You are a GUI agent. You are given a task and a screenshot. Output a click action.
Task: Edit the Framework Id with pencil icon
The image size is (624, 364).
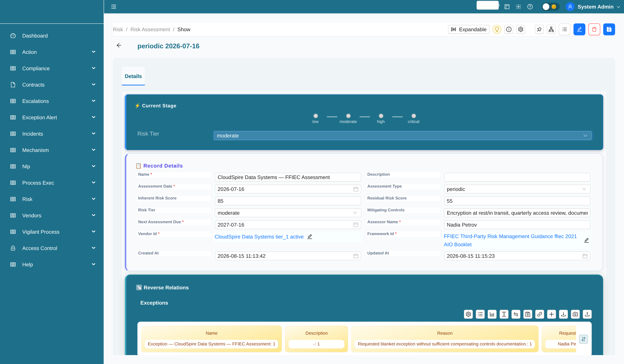(586, 240)
